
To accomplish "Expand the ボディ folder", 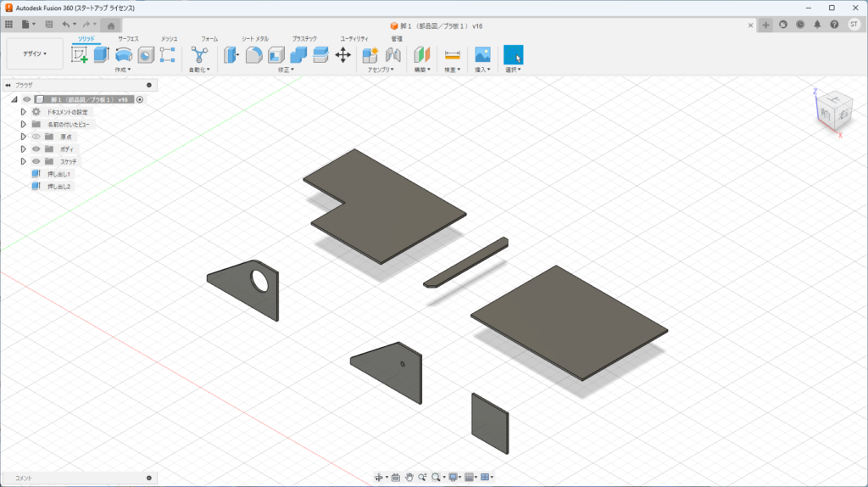I will click(23, 149).
